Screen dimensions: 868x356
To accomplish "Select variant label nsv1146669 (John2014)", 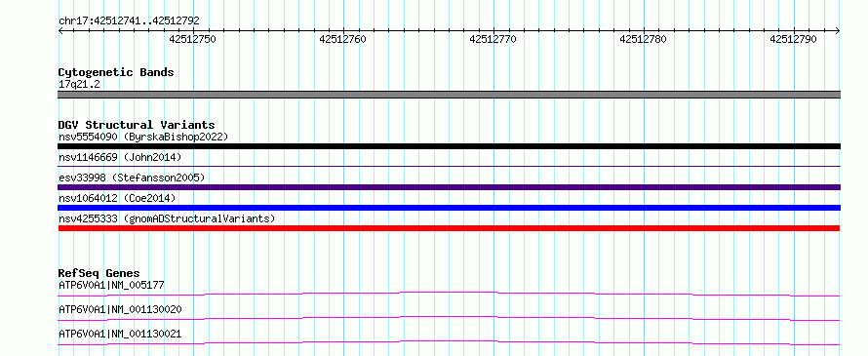I will point(120,157).
